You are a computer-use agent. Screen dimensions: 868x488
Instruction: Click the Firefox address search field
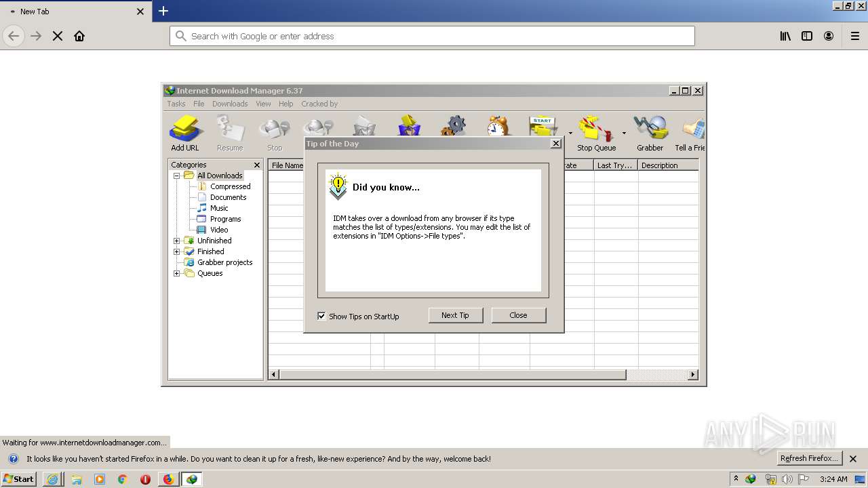432,36
